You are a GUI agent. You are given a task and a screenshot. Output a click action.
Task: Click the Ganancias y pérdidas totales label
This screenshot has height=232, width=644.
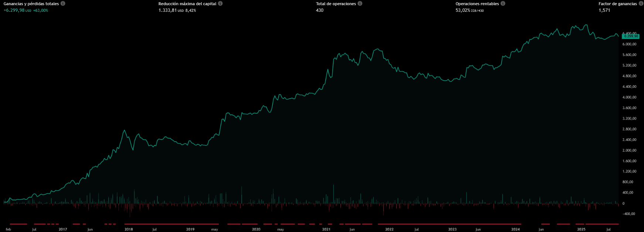pos(31,4)
